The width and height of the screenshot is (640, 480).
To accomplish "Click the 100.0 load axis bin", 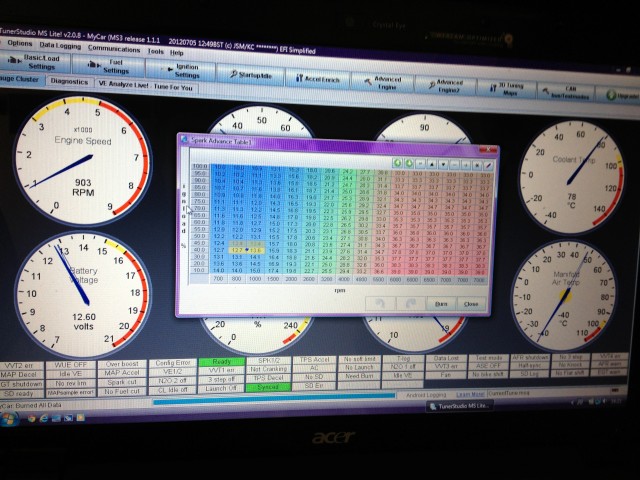I will coord(200,166).
